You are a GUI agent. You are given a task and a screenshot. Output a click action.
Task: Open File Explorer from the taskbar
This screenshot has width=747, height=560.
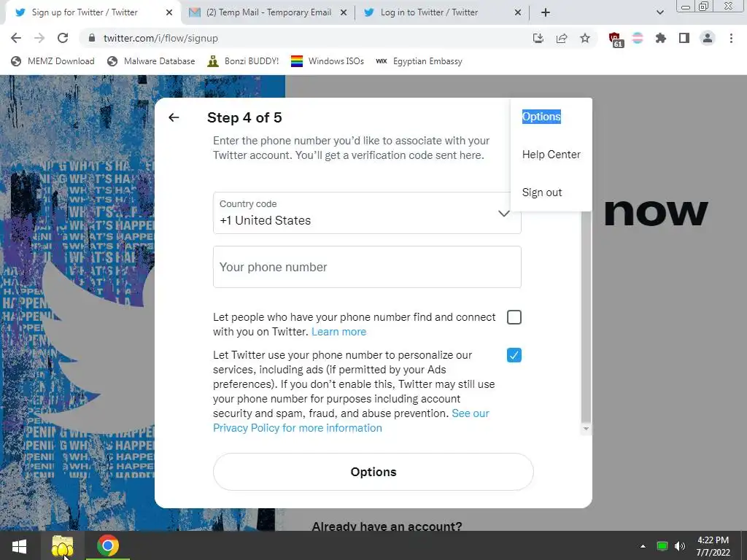(62, 545)
